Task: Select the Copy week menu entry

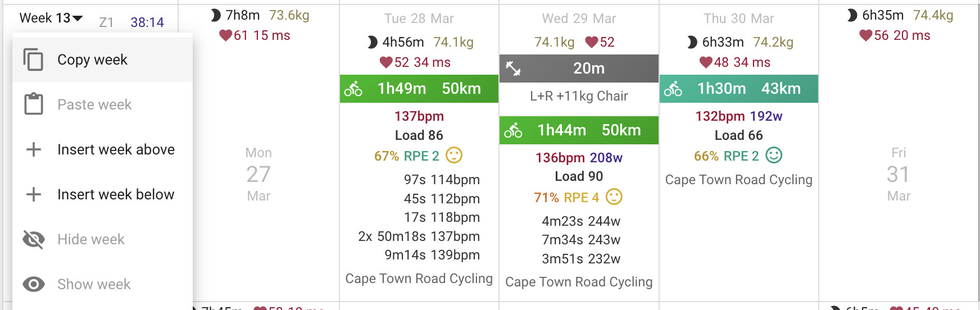Action: coord(103,60)
